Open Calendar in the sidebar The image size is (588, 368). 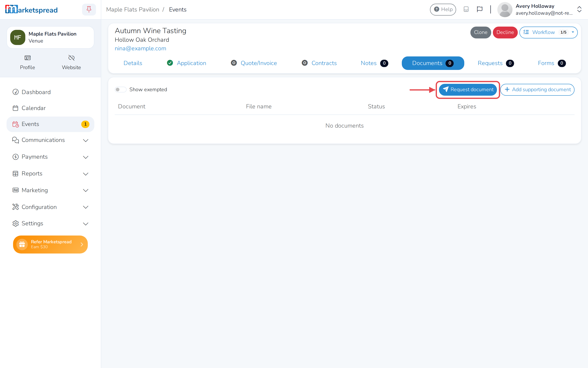pos(50,108)
